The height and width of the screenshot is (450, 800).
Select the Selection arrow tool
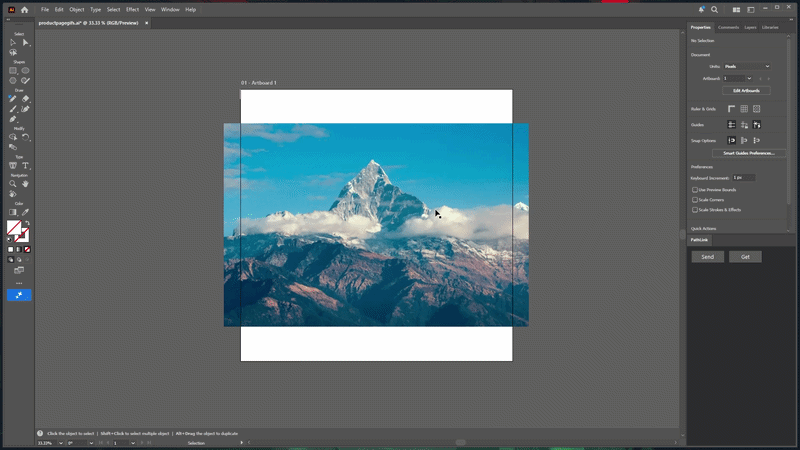(x=13, y=43)
